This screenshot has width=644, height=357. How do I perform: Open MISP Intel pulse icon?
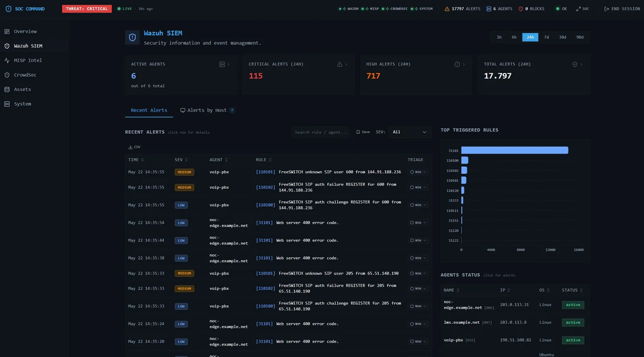click(7, 60)
